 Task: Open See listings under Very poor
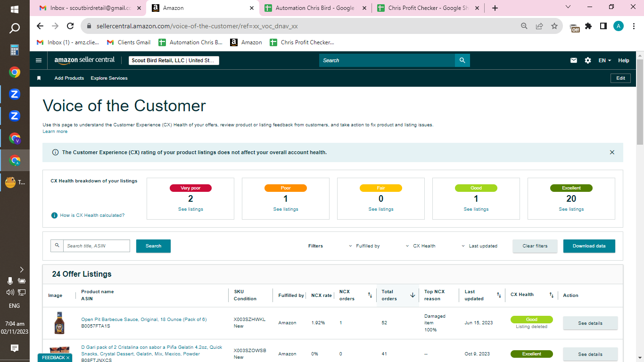pos(190,209)
